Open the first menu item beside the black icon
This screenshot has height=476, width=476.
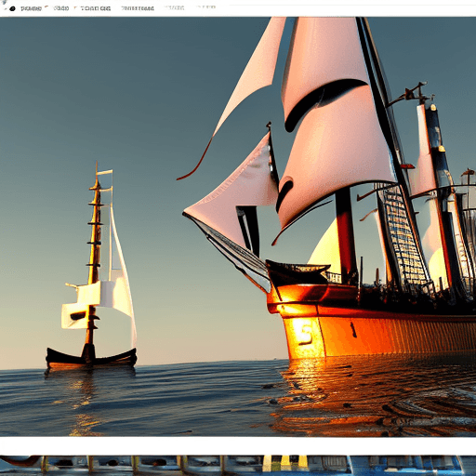point(31,8)
